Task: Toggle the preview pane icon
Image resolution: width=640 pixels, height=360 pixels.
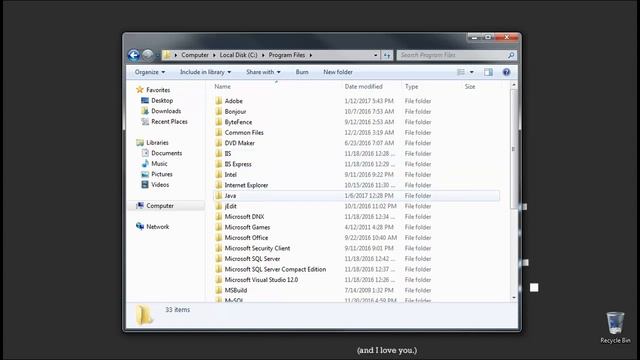Action: pos(488,72)
